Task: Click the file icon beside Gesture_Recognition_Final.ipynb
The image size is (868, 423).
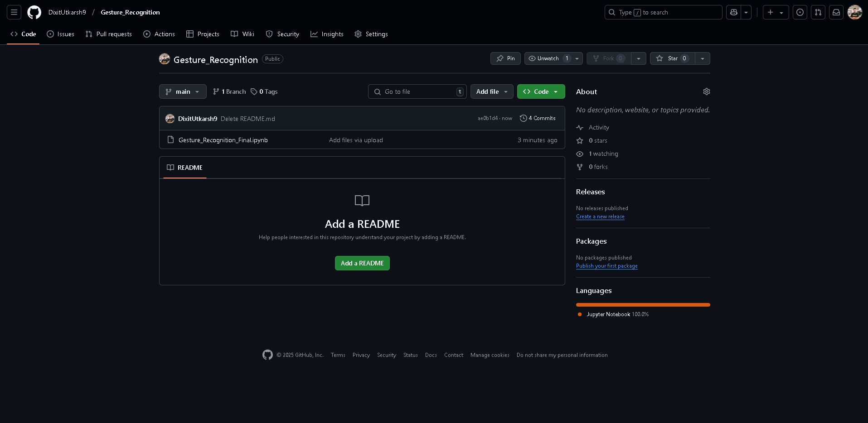Action: (170, 139)
